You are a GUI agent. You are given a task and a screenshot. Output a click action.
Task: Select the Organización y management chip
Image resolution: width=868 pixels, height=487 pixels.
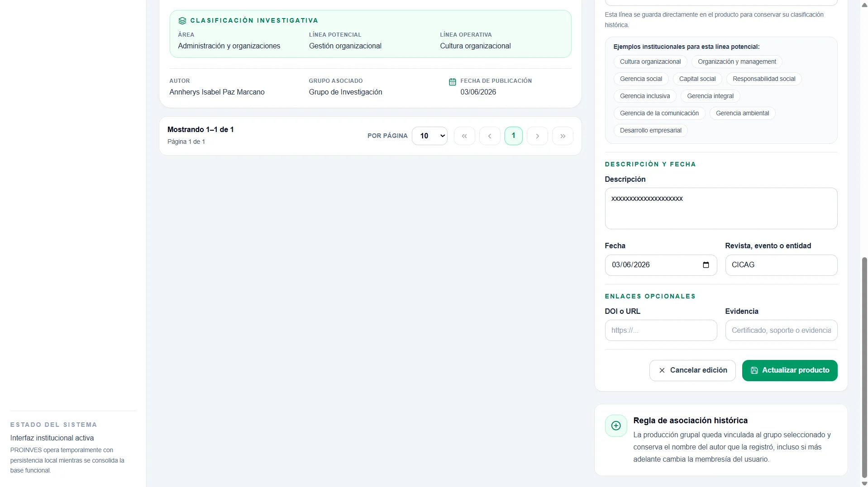(737, 62)
